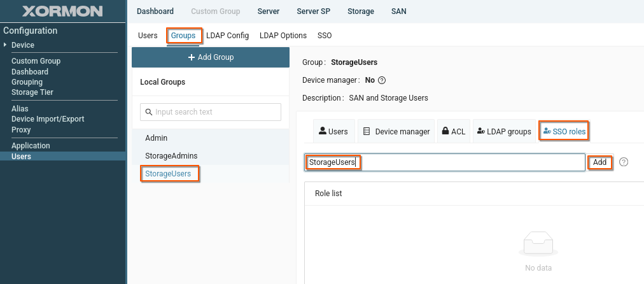The image size is (644, 284).
Task: Open the LDAP groups tab
Action: pos(503,132)
